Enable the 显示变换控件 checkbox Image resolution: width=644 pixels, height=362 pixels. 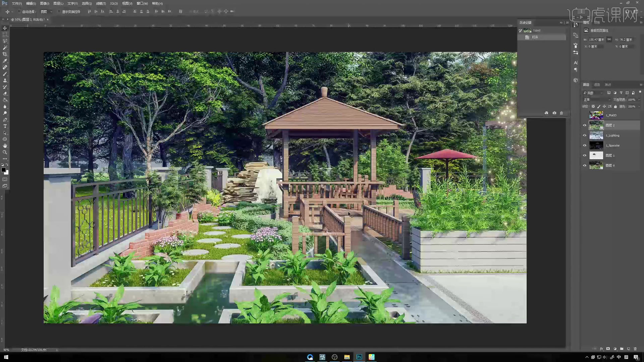pos(59,11)
